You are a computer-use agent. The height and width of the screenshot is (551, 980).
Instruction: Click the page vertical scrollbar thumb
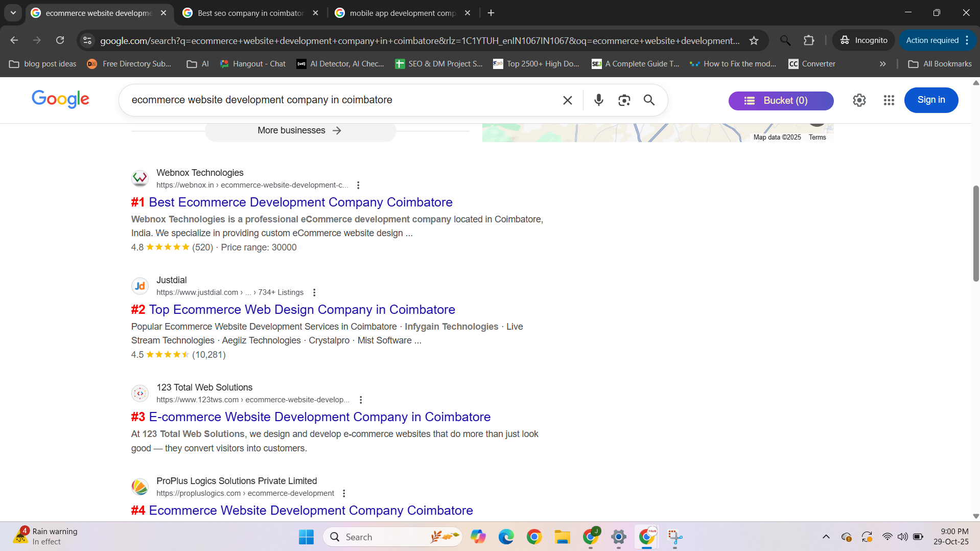tap(975, 233)
